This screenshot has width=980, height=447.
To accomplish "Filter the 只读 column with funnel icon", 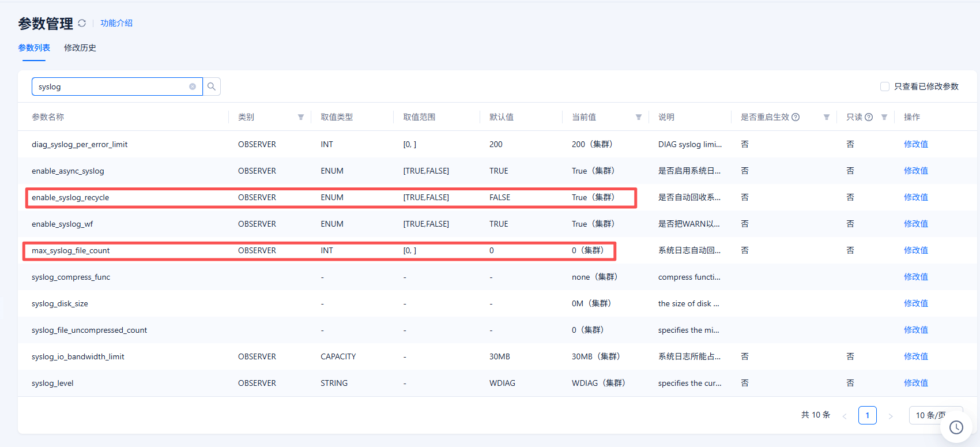I will pos(884,117).
